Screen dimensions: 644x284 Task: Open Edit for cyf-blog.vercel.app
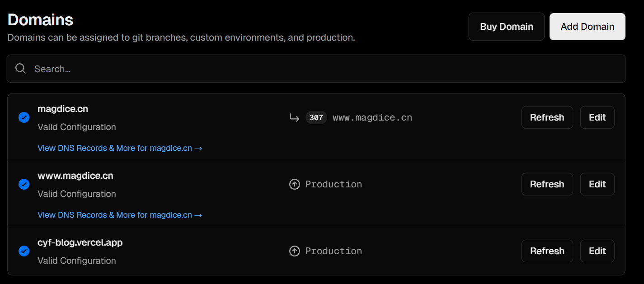pos(597,251)
